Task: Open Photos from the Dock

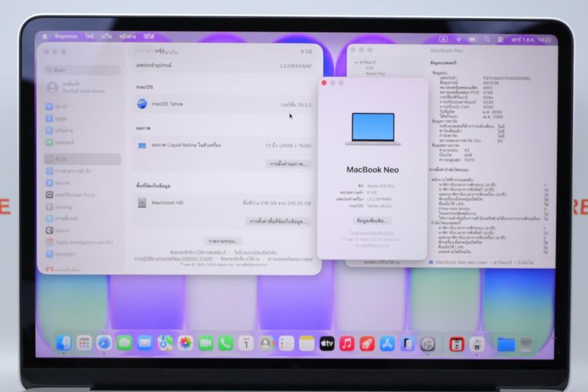Action: click(x=185, y=343)
